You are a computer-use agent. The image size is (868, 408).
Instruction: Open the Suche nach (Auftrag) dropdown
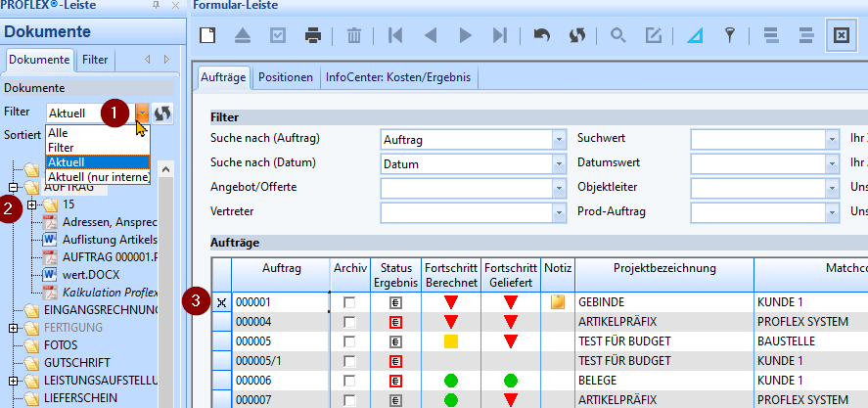click(559, 140)
